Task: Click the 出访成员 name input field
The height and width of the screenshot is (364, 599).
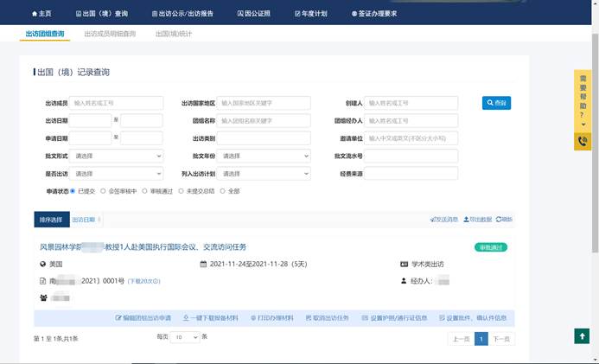Action: coord(117,103)
